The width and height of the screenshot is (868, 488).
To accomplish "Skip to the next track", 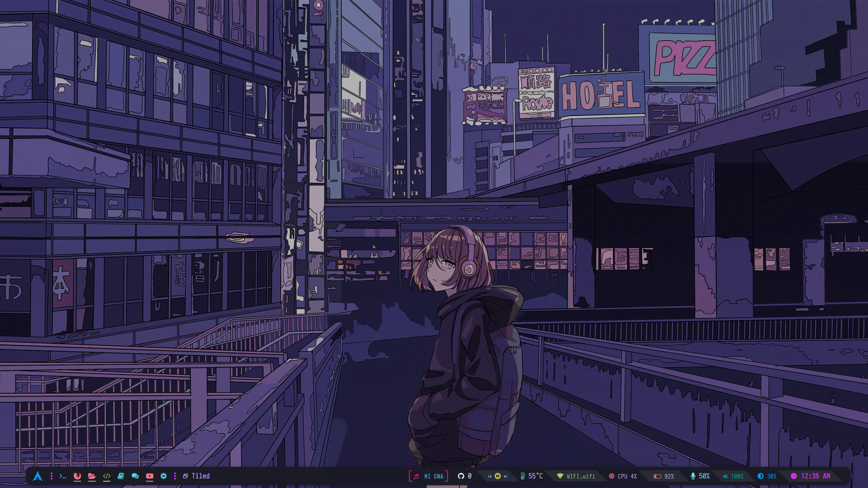I will click(505, 476).
